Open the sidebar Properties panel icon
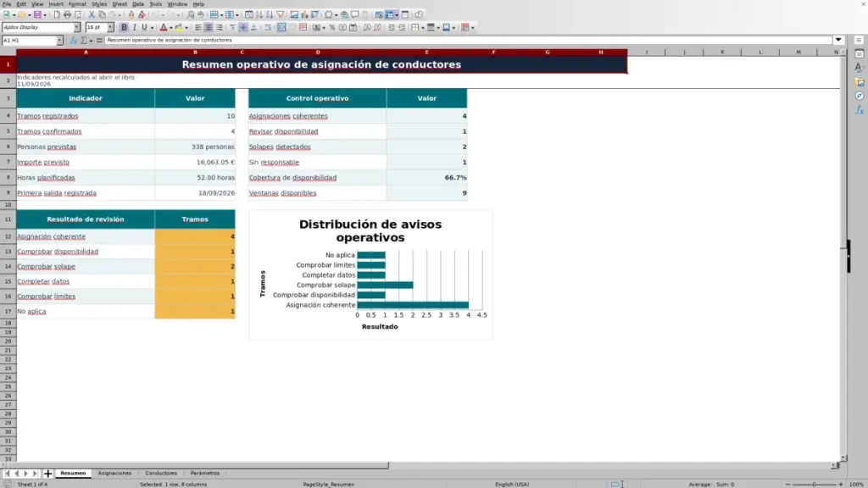868x488 pixels. pyautogui.click(x=860, y=54)
